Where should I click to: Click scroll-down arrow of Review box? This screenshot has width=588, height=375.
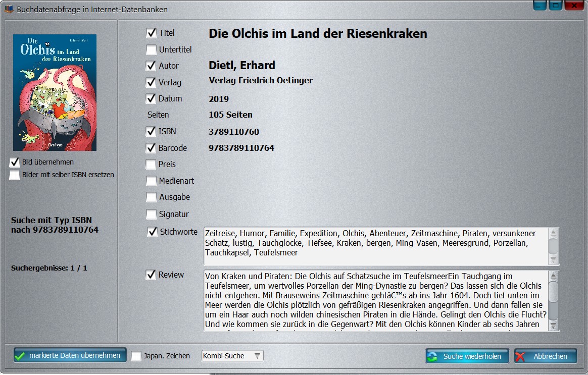553,325
